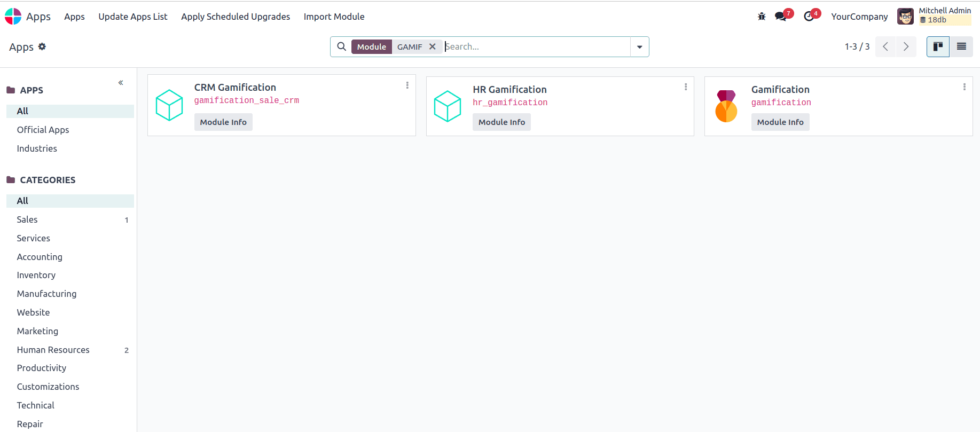Screen dimensions: 980x432
Task: Open Module Info for CRM Gamification
Action: tap(223, 122)
